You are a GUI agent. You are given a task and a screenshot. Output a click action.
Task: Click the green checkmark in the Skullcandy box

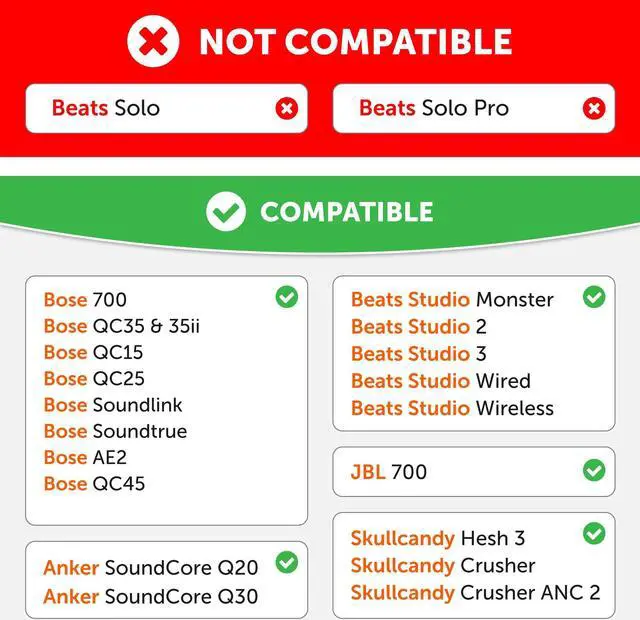coord(594,534)
